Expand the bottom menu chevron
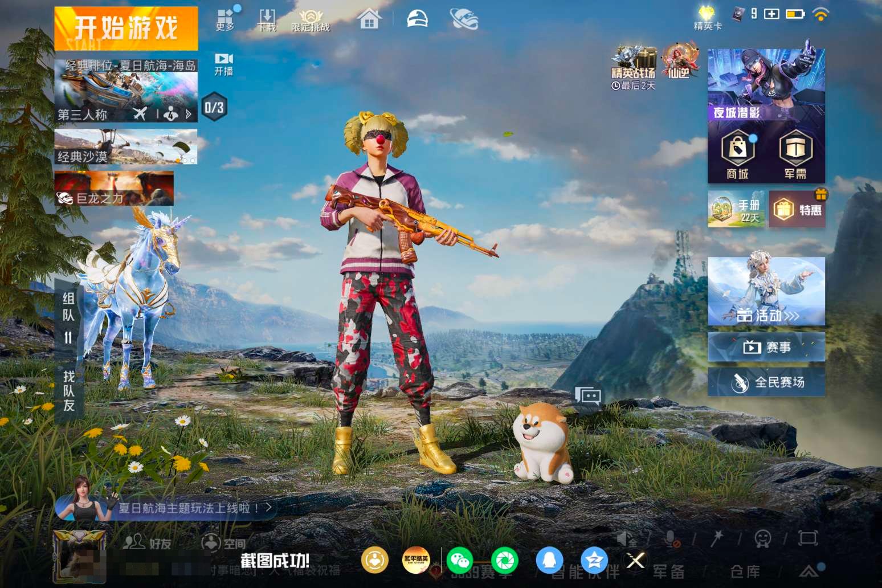This screenshot has height=588, width=882. coord(810,570)
